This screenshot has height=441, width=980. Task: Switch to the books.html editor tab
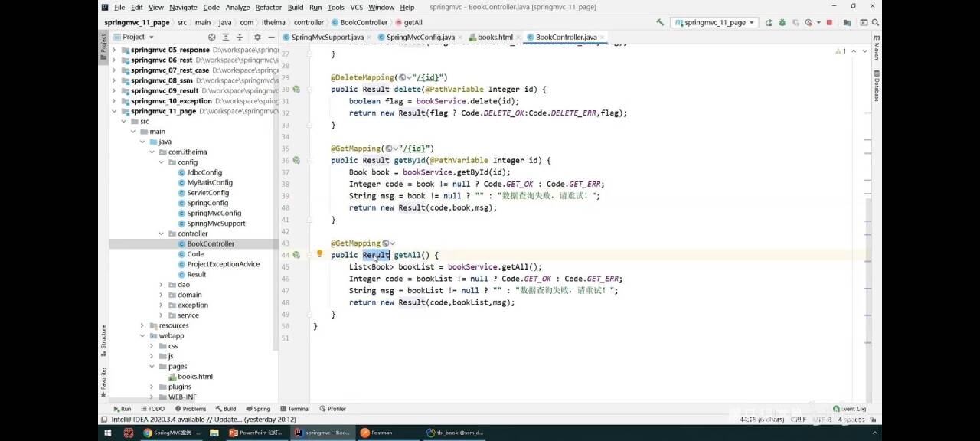(495, 37)
